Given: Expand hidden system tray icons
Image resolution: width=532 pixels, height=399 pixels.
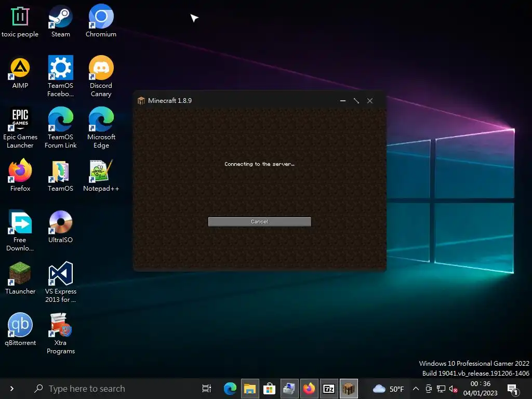Looking at the screenshot, I should tap(416, 389).
